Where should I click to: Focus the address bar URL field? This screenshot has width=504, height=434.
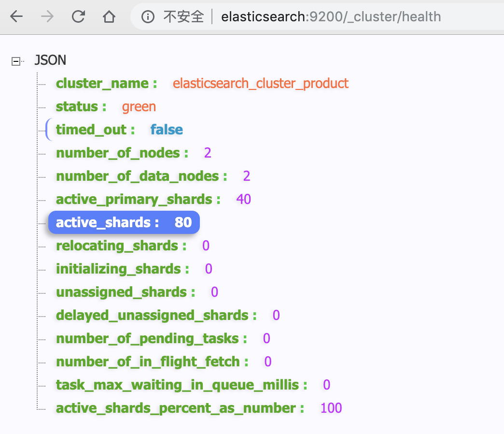(x=331, y=16)
